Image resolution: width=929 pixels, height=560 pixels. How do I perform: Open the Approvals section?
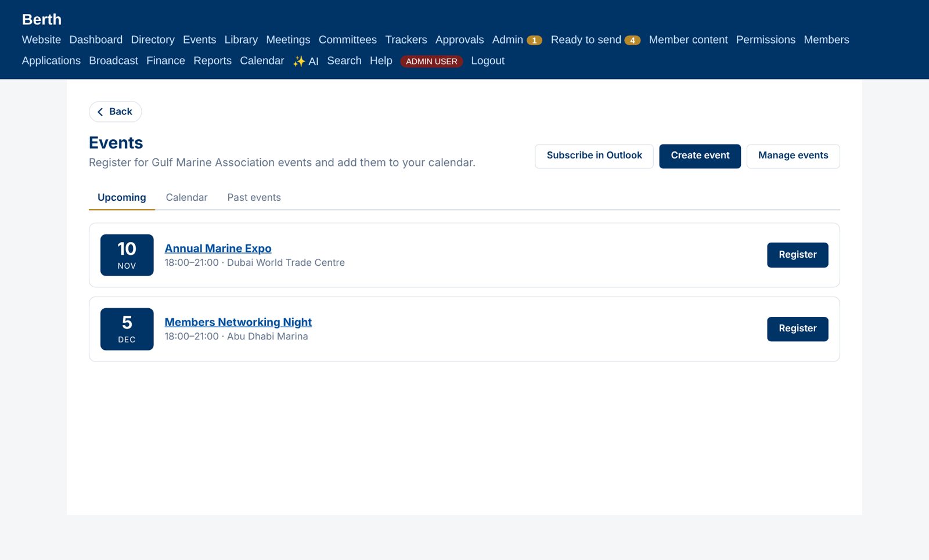click(x=459, y=39)
